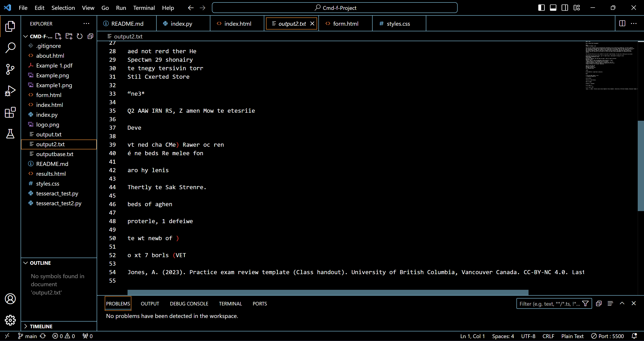Open the Source Control view
The image size is (644, 341).
pyautogui.click(x=10, y=69)
